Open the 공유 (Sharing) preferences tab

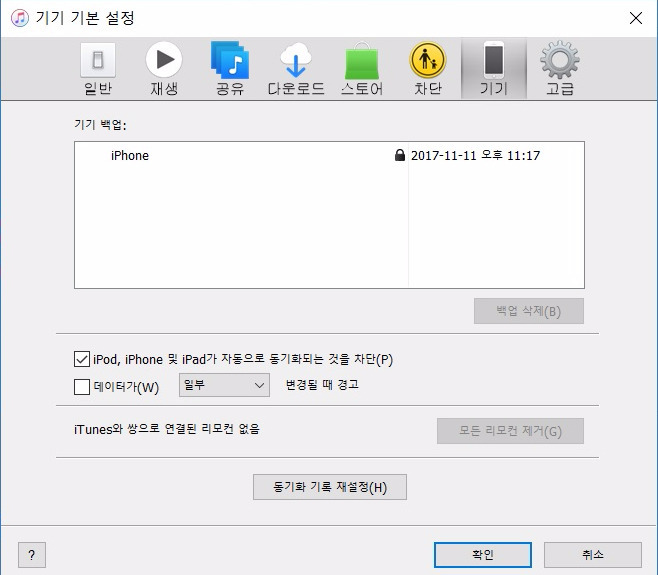230,69
